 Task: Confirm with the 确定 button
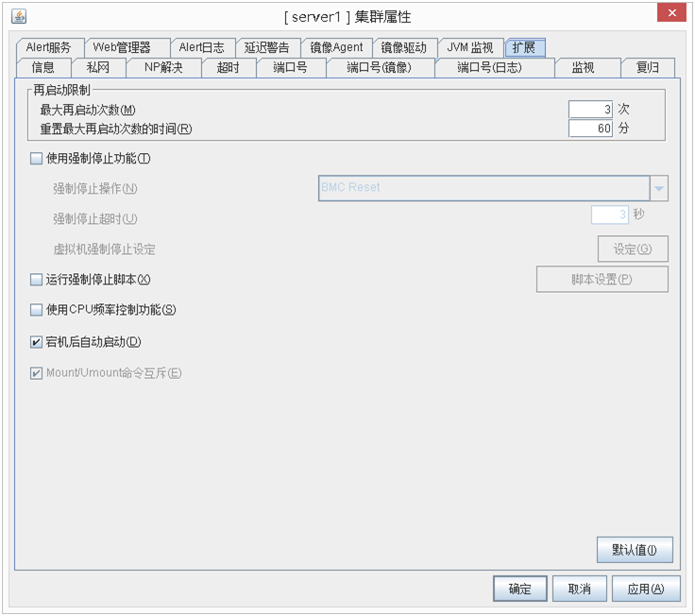[520, 589]
